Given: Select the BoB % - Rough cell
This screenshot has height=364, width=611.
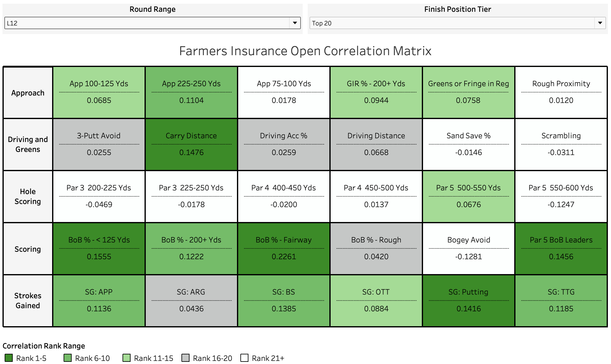Looking at the screenshot, I should point(376,249).
